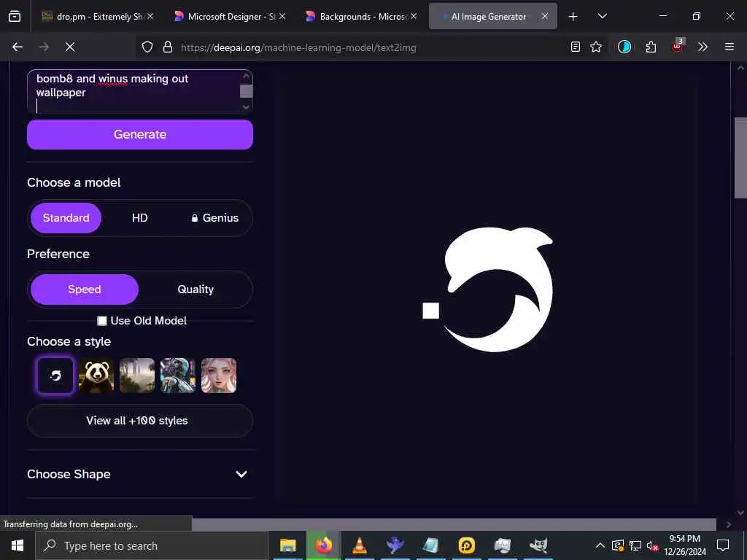List all tabs with the chevron
This screenshot has width=747, height=560.
tap(602, 16)
